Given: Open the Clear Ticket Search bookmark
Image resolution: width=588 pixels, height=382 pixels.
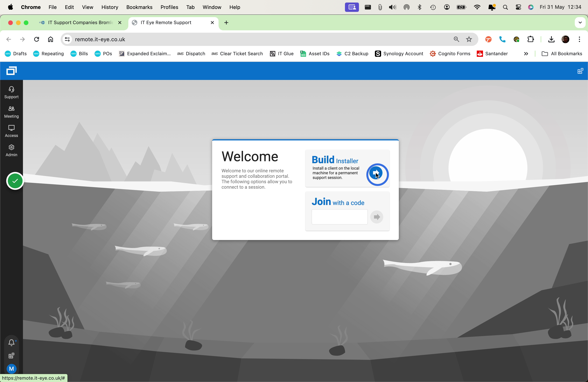Looking at the screenshot, I should [x=237, y=54].
